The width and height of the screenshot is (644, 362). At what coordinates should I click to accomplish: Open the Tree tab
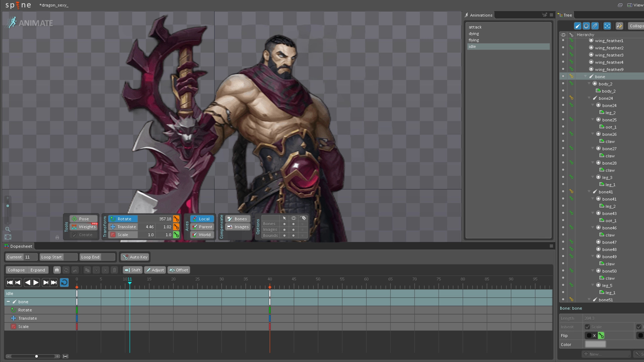click(x=565, y=15)
